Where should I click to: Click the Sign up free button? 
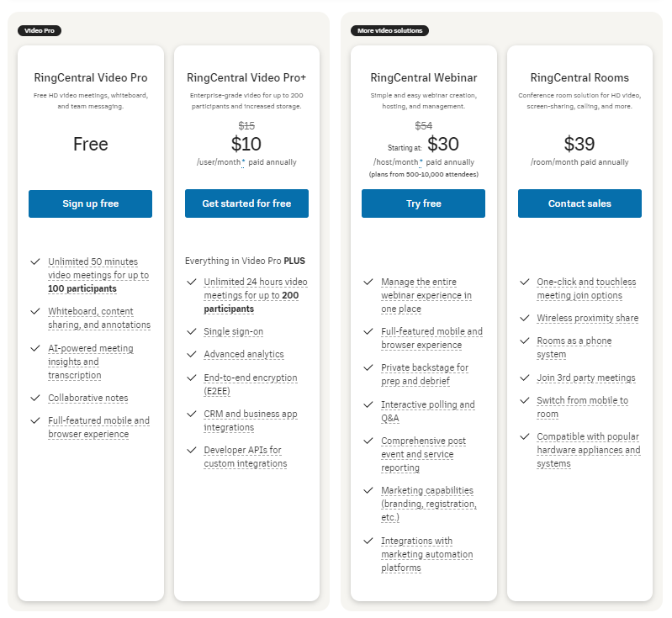point(90,203)
